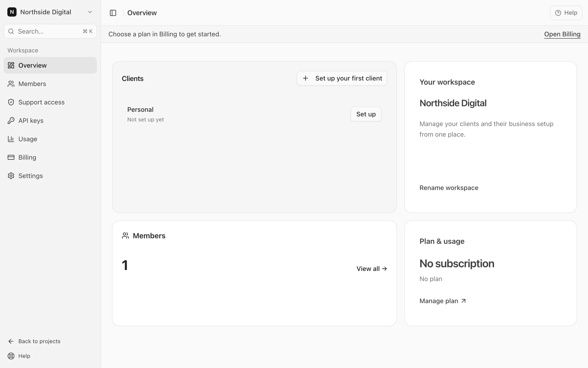Click the "Not set up yet" status text
The width and height of the screenshot is (588, 368).
pyautogui.click(x=146, y=120)
